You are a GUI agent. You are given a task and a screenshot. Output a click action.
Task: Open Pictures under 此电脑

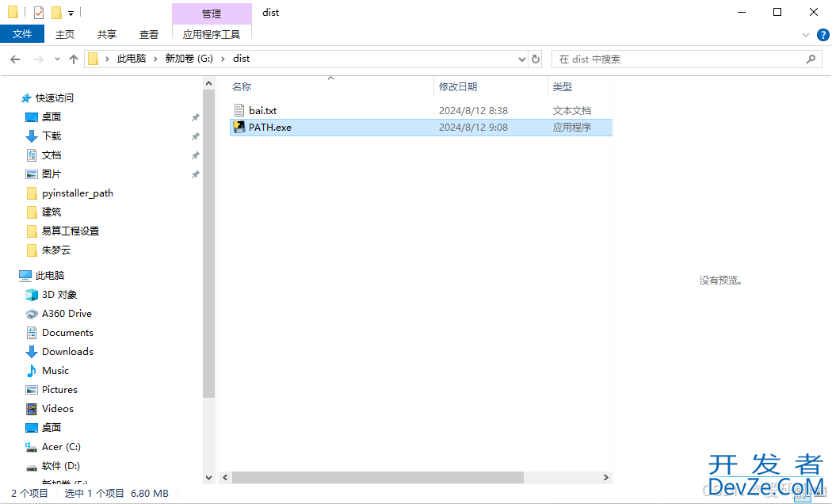59,389
